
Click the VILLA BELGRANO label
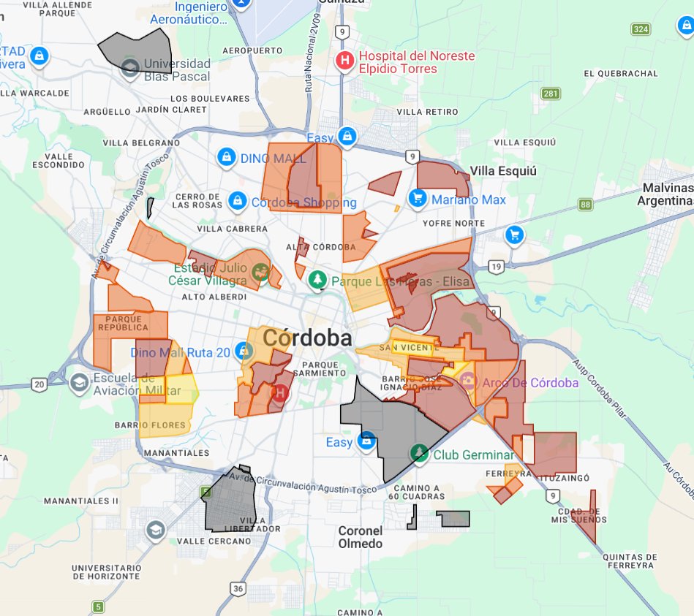(141, 142)
